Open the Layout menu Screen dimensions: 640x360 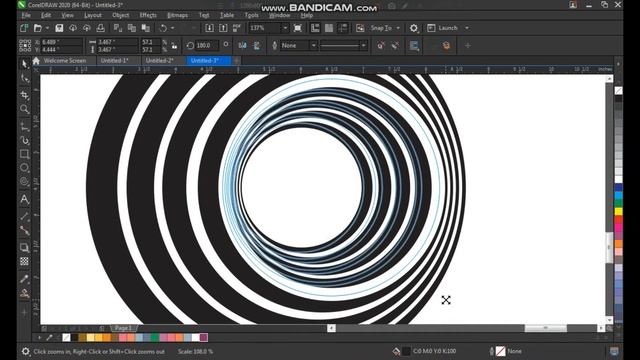(x=93, y=15)
